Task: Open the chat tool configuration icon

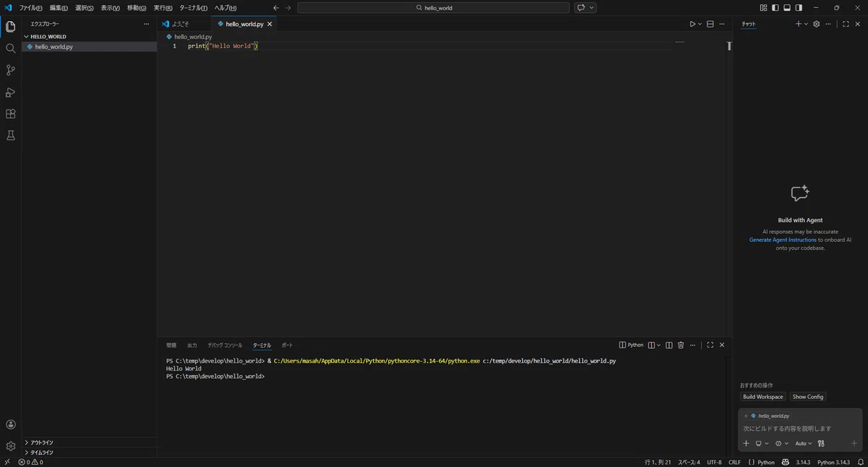Action: (821, 443)
